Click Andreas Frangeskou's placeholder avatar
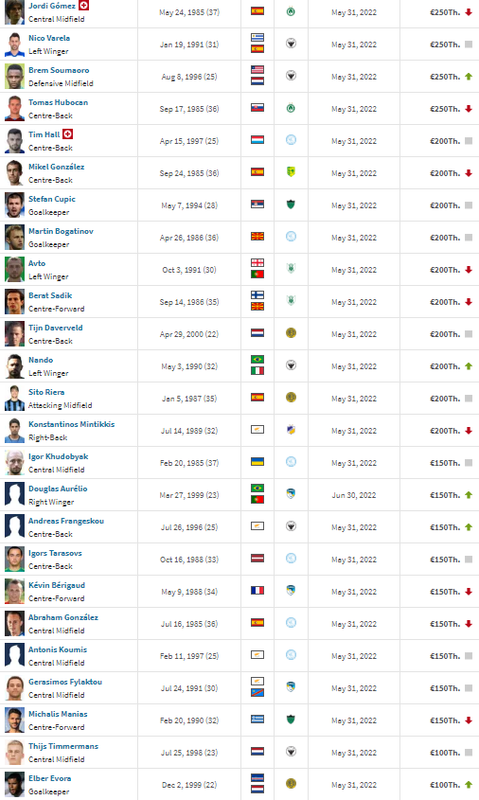 (x=15, y=527)
